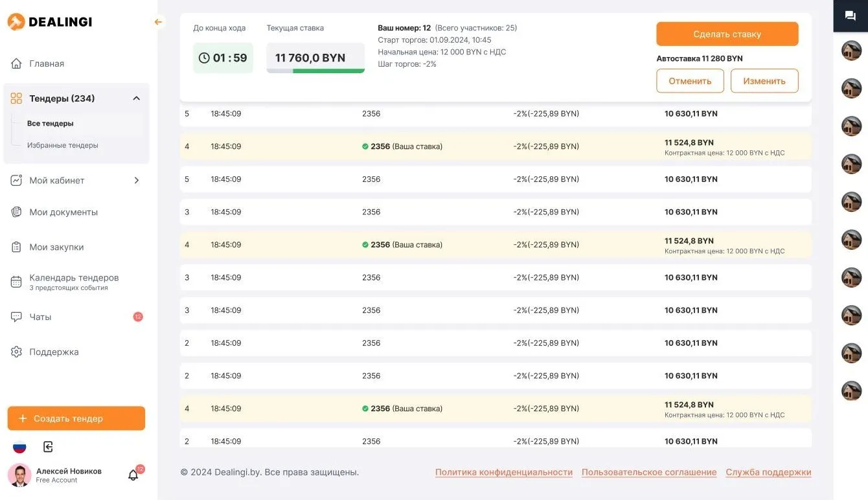Collapse the Тендеры (234) section chevron
Image resolution: width=868 pixels, height=500 pixels.
137,98
